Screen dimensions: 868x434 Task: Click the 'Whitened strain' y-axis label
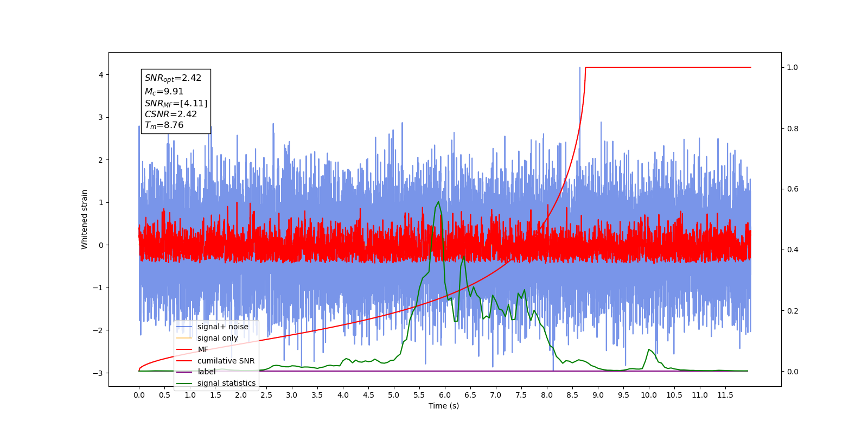(84, 219)
